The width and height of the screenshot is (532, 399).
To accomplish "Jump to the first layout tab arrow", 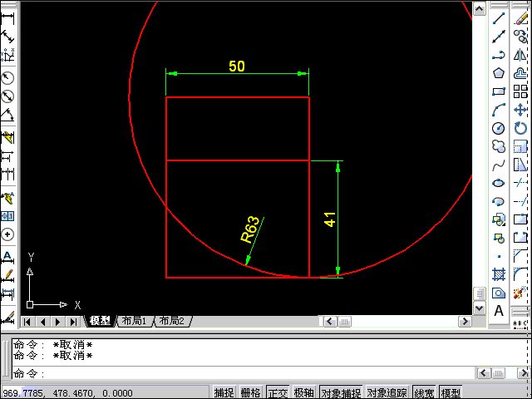I will click(x=27, y=322).
